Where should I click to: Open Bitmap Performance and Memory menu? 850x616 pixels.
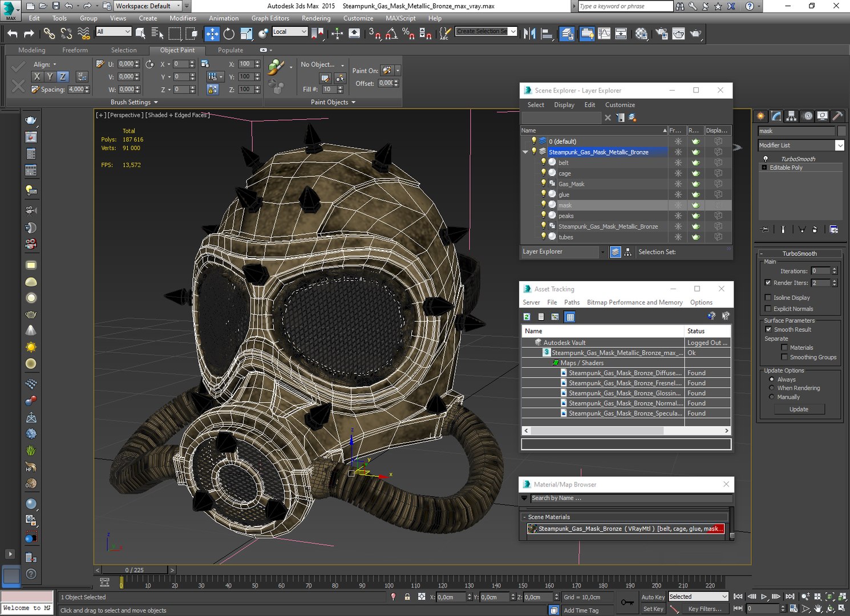pyautogui.click(x=634, y=302)
